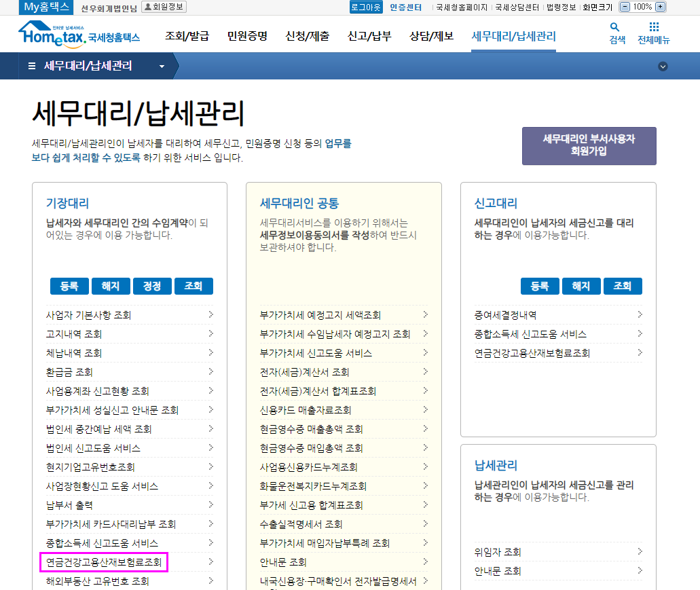Click the search magnifier icon

[x=614, y=26]
